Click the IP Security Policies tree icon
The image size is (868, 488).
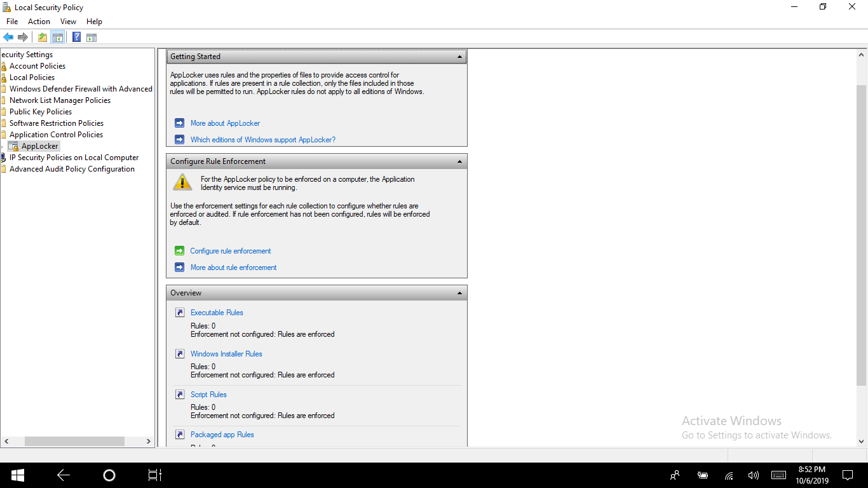[x=3, y=158]
